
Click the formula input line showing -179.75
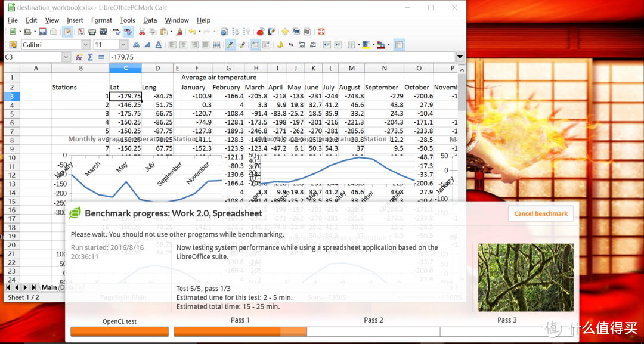283,57
